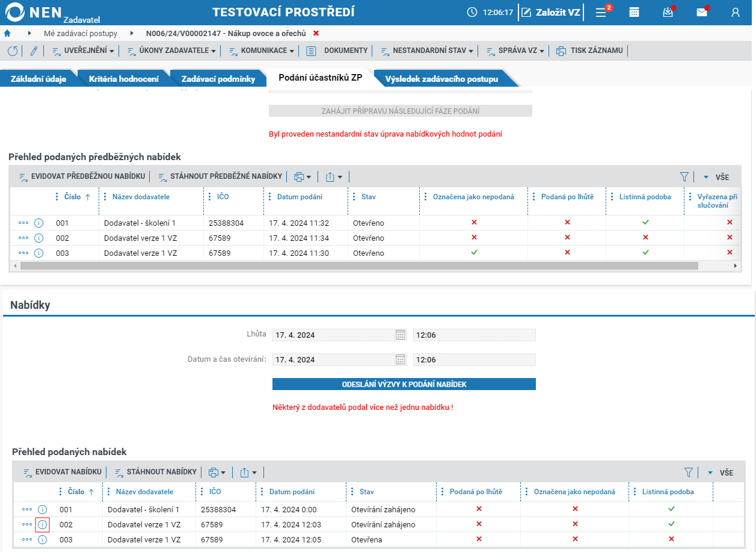
Task: Switch to Kritéria hodnocení tab
Action: [x=124, y=79]
